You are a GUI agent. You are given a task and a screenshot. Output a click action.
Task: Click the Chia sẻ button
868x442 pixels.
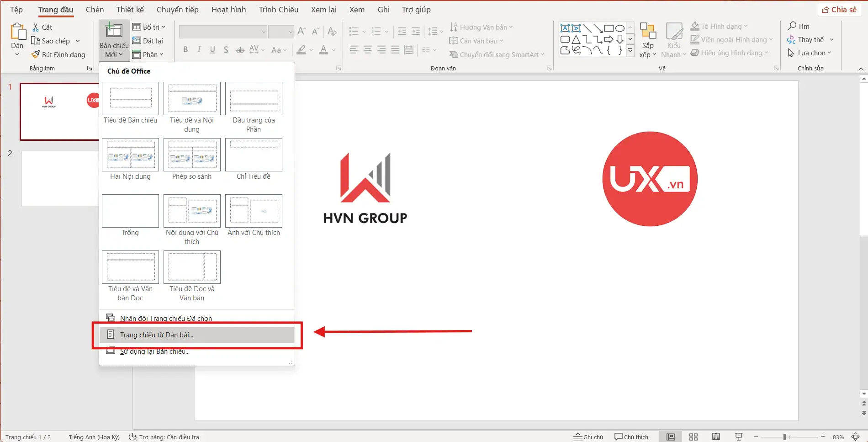point(839,9)
